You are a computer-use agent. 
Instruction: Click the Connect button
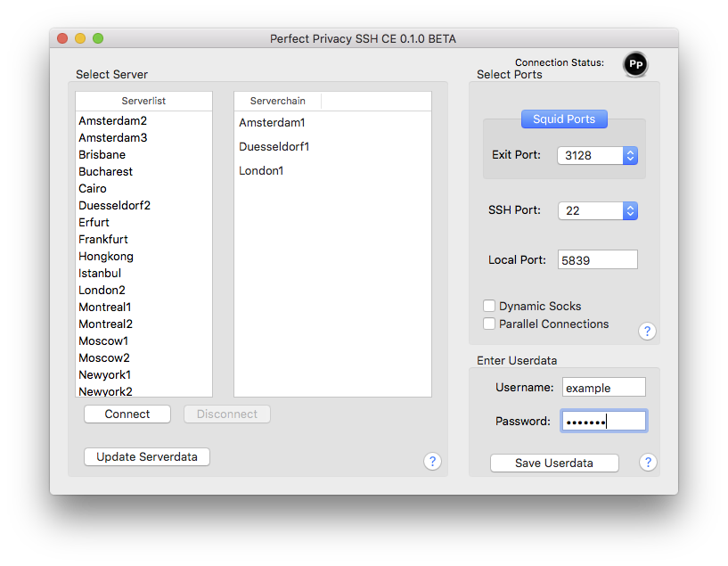(127, 414)
